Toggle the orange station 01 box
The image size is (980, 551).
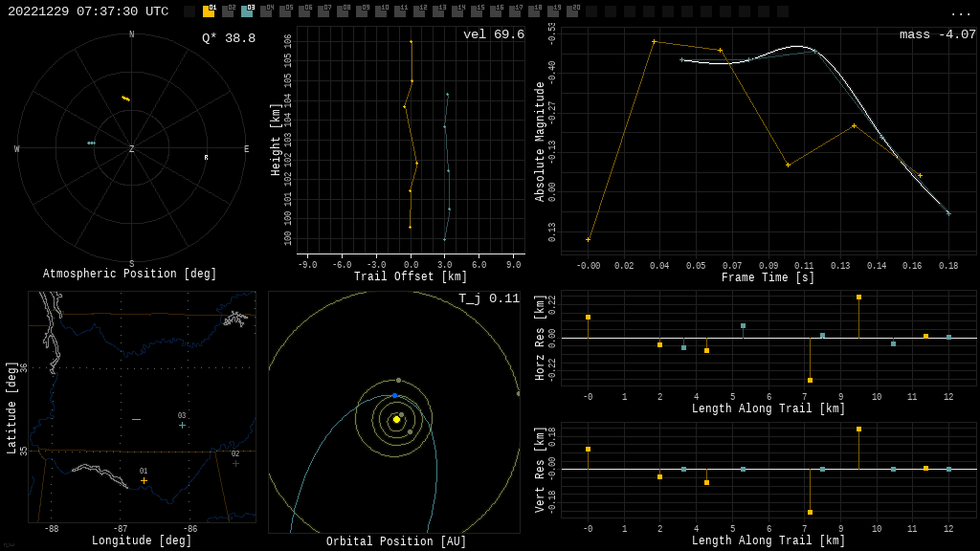(x=209, y=11)
